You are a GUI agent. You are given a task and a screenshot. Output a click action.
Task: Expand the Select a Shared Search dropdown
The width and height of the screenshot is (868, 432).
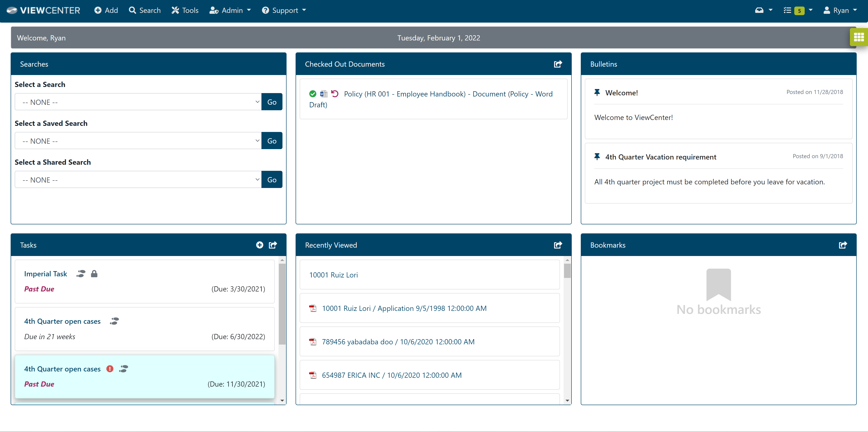[x=138, y=179]
